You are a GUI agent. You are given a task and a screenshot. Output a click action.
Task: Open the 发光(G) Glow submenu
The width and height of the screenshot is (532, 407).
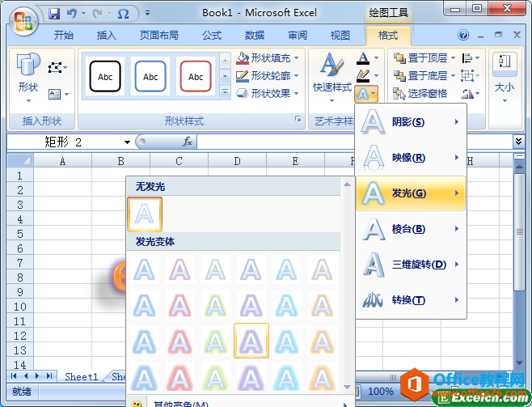(411, 193)
